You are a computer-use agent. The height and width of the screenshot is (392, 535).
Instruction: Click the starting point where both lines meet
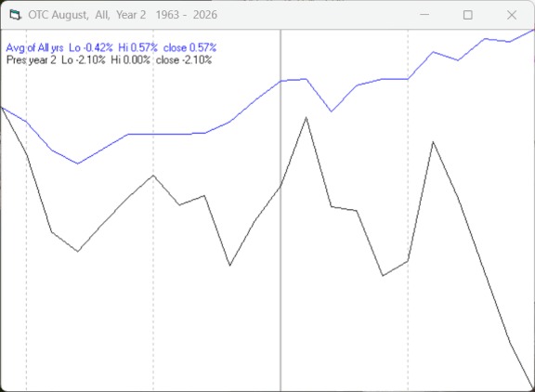[2, 108]
